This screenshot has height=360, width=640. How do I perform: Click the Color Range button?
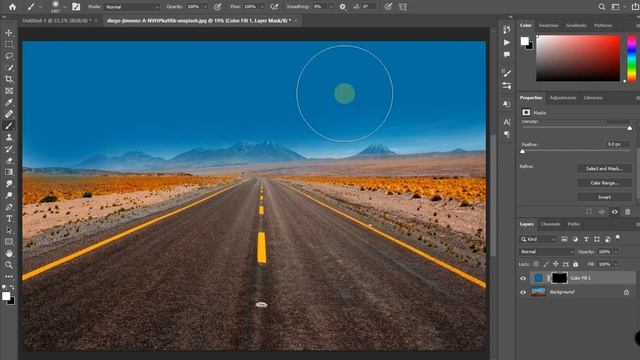pyautogui.click(x=604, y=183)
